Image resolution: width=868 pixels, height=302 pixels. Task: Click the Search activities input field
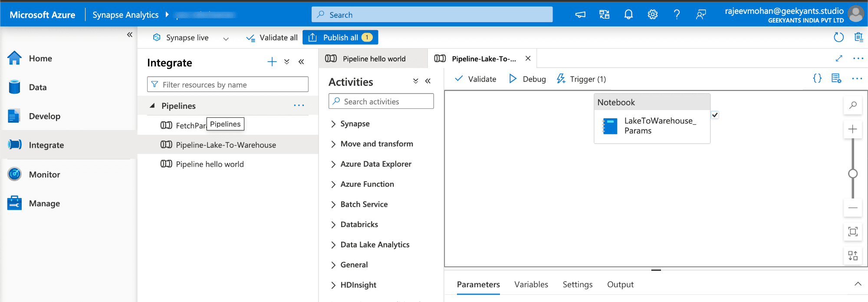pyautogui.click(x=381, y=101)
